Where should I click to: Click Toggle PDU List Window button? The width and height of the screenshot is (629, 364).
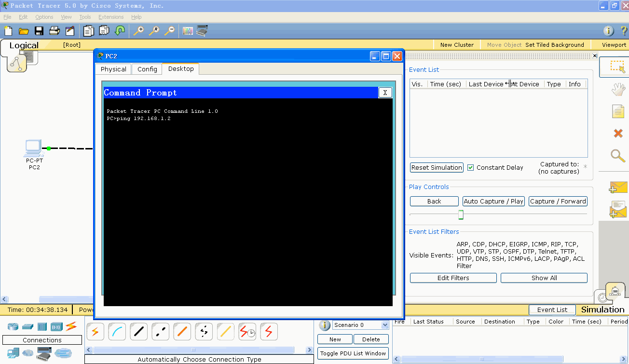pos(353,353)
